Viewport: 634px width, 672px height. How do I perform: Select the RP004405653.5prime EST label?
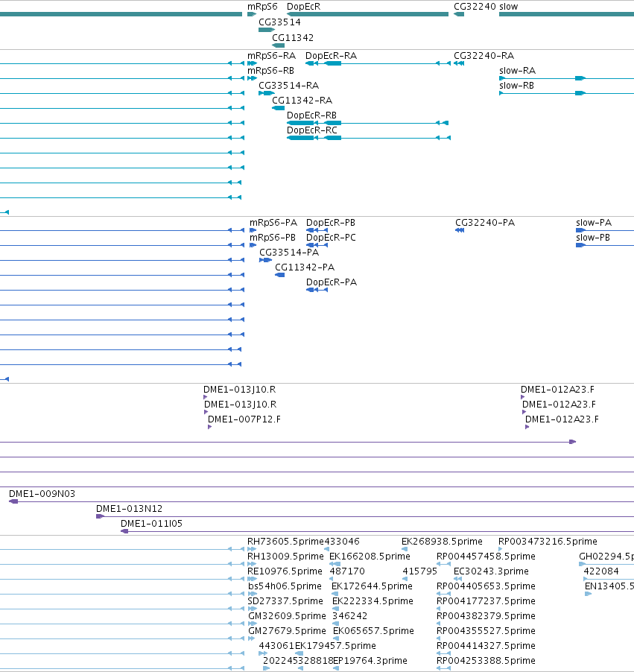coord(486,586)
